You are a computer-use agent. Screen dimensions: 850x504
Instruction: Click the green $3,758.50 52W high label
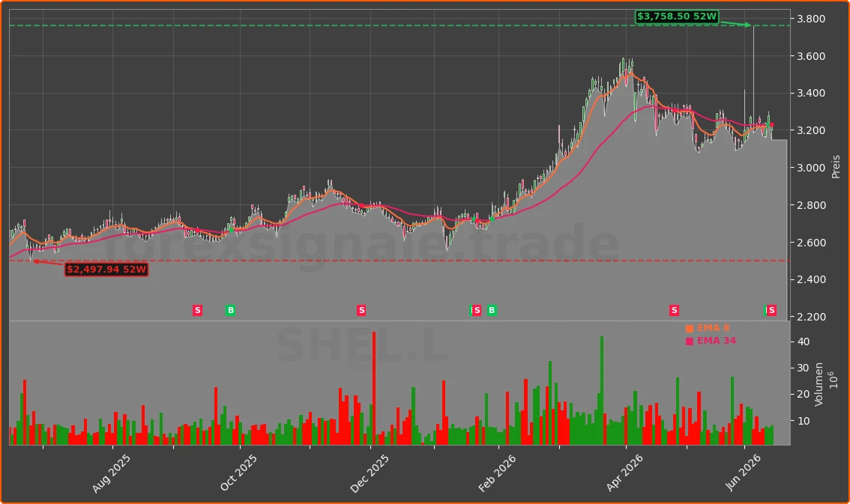pyautogui.click(x=677, y=16)
